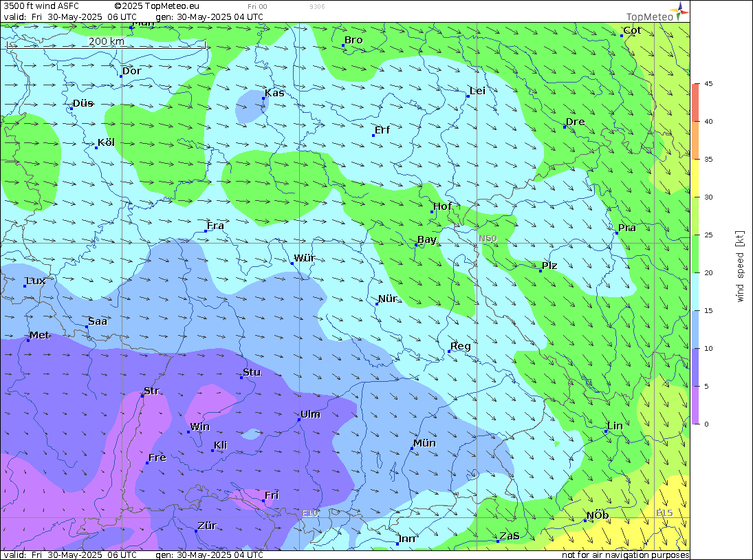The image size is (753, 560).
Task: Choose the green 20–25 kt legend band
Action: pyautogui.click(x=696, y=254)
